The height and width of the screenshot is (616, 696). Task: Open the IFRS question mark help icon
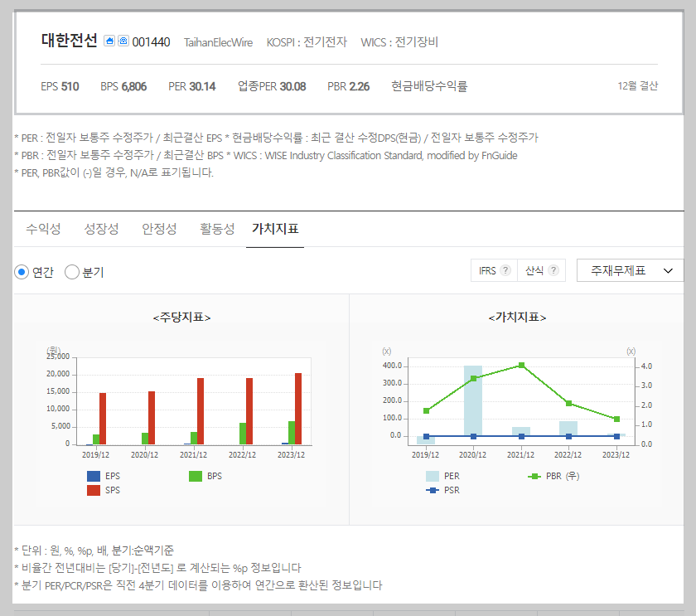(504, 269)
